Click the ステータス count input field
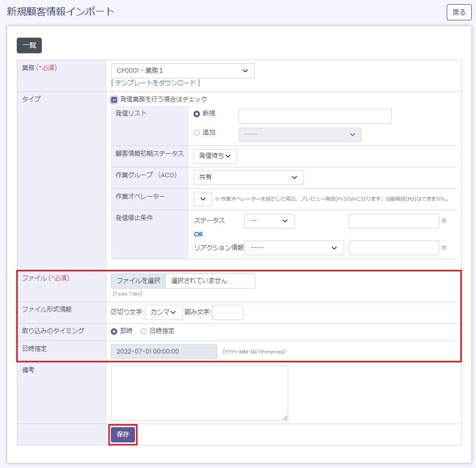The image size is (476, 468). [x=393, y=221]
